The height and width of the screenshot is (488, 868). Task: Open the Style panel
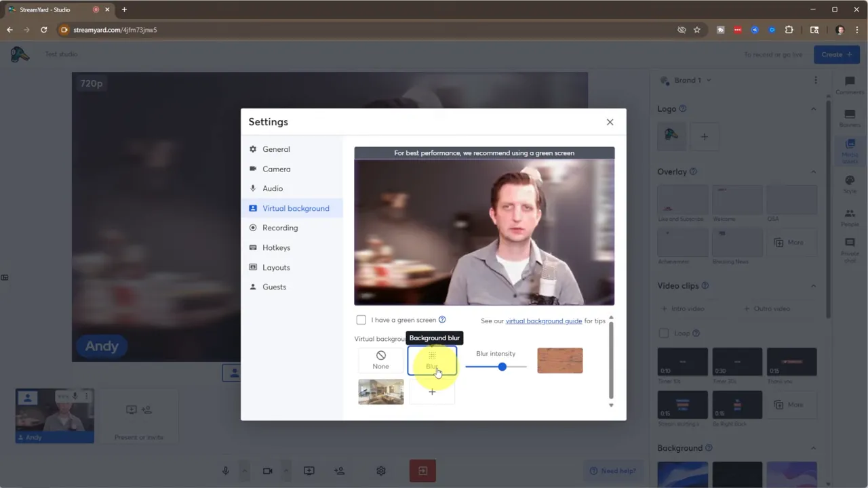click(849, 183)
